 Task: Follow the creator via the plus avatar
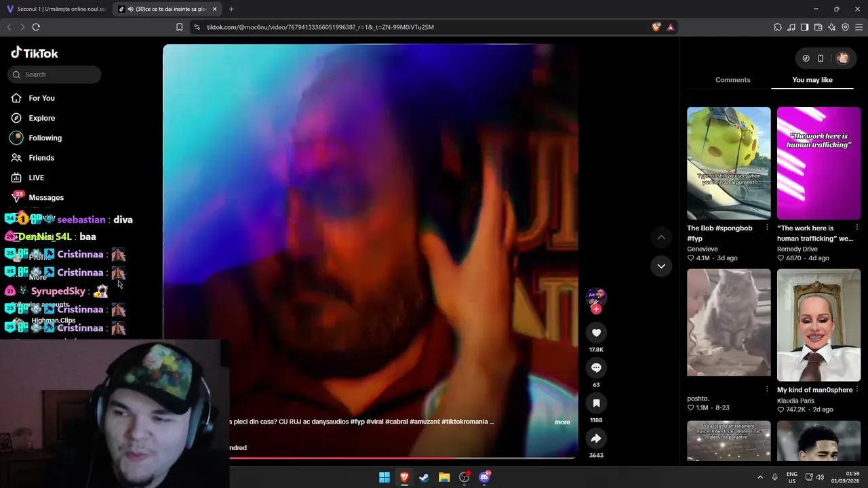596,309
